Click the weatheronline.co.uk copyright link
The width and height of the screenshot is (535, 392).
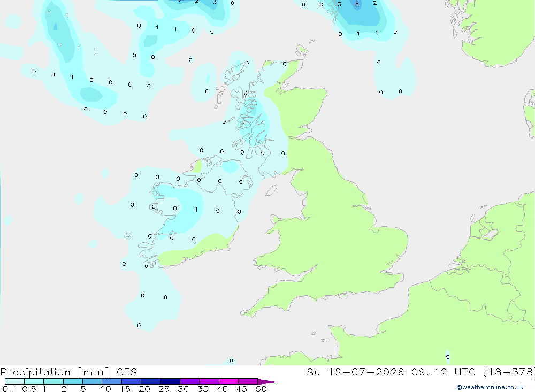pyautogui.click(x=490, y=387)
